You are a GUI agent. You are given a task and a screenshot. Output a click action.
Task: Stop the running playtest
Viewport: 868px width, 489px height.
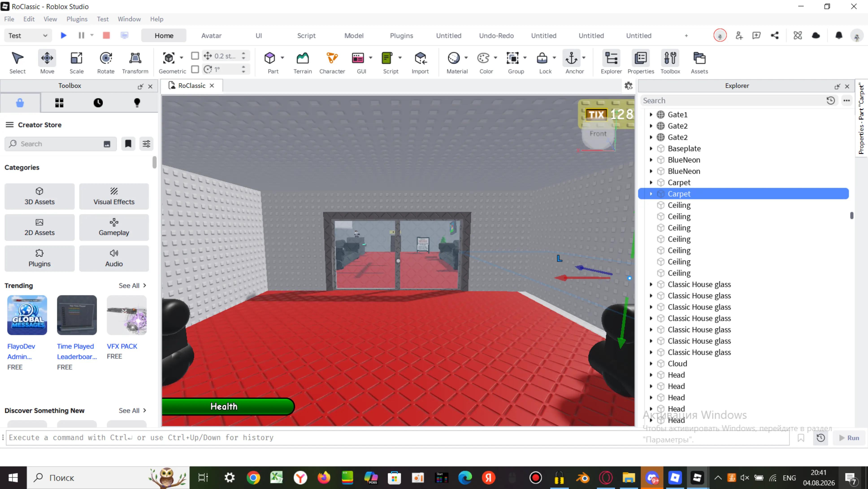106,35
